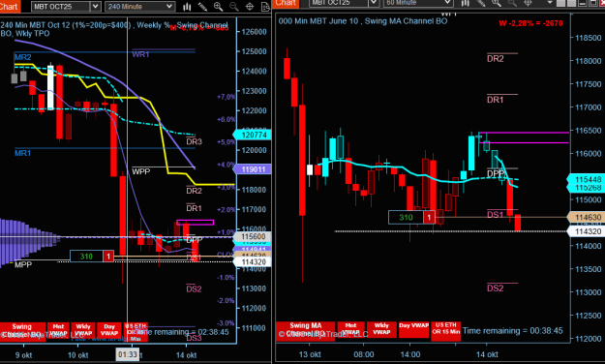Click W -2,28% = -2670 readout

point(530,23)
